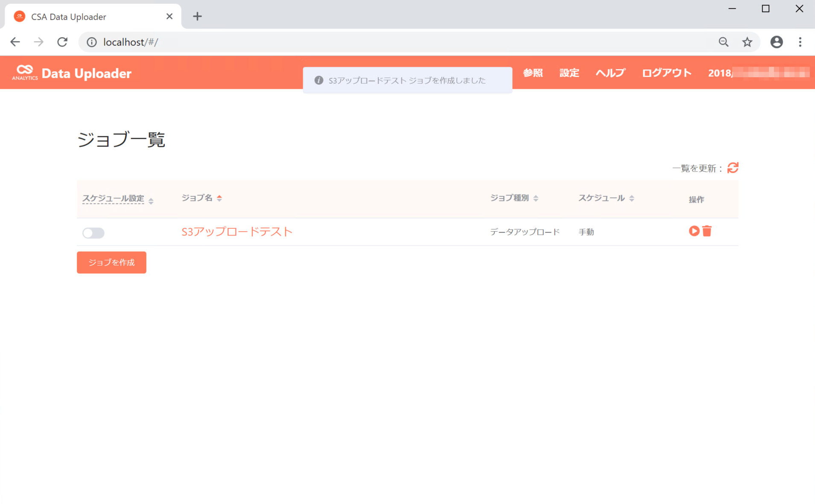
Task: Open the 設定 menu
Action: click(x=569, y=73)
